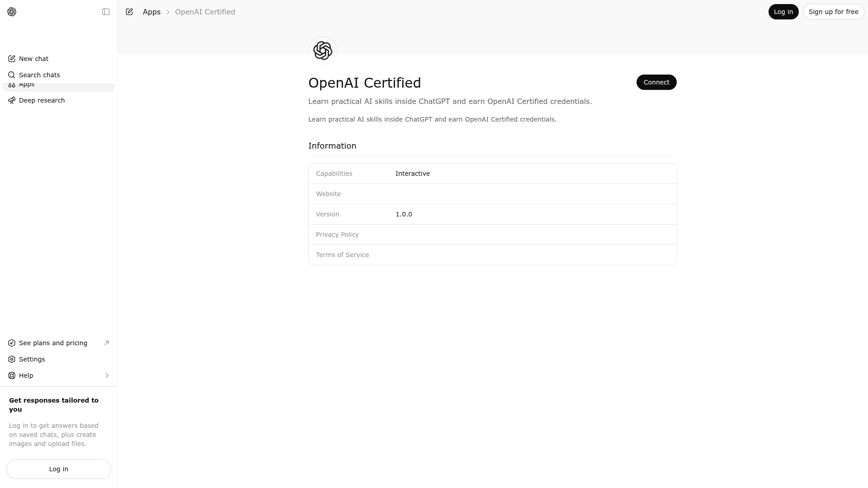
Task: Click the Information section heading
Action: (x=332, y=146)
